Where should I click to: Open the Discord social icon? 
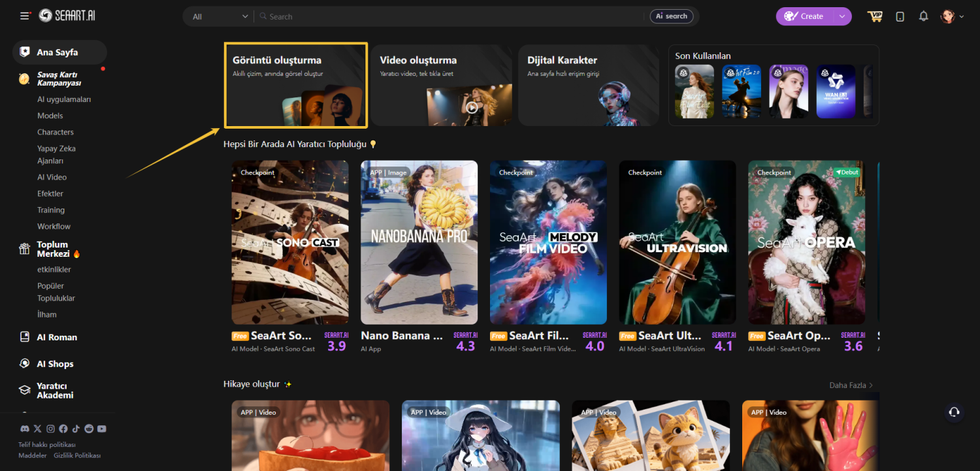pos(25,429)
